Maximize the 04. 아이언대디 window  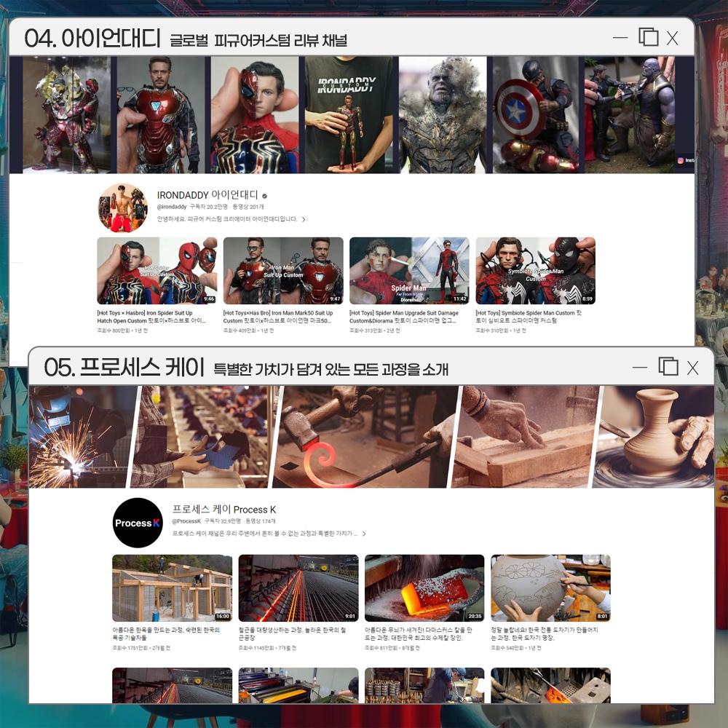pos(649,36)
